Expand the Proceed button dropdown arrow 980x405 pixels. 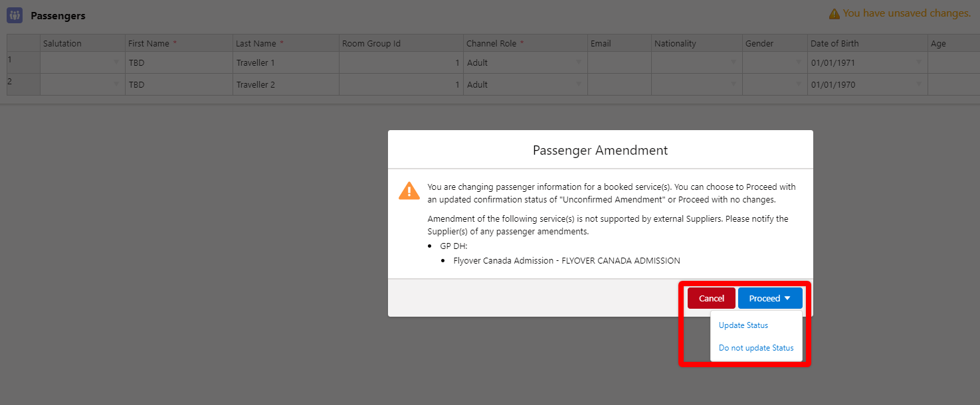[x=787, y=298]
